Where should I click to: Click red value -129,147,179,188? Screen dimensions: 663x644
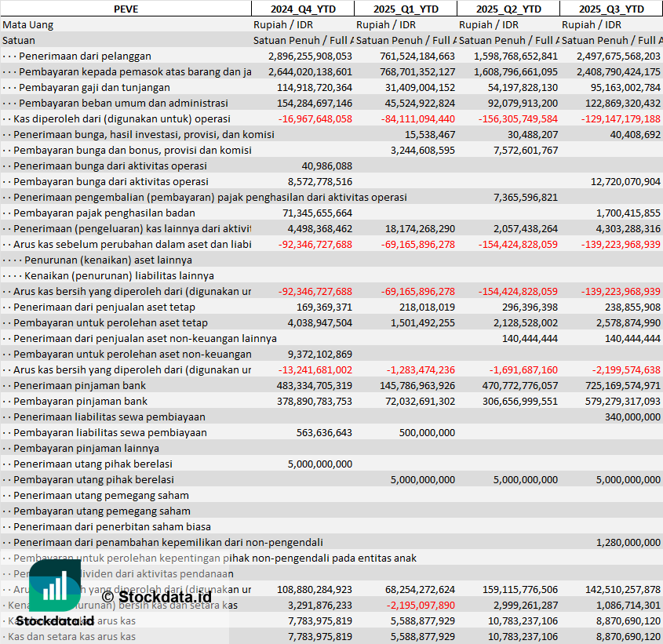(x=621, y=118)
